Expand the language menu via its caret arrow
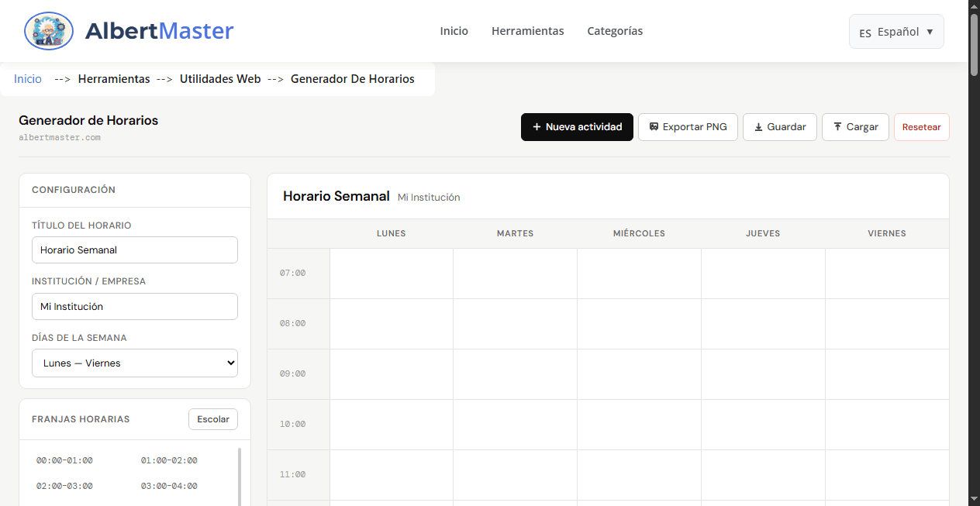The height and width of the screenshot is (506, 980). point(930,32)
